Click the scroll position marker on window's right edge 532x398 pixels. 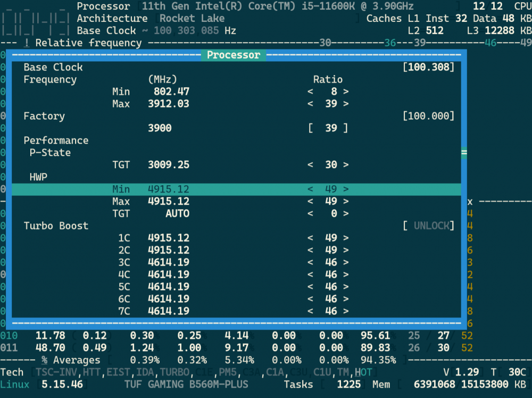464,153
